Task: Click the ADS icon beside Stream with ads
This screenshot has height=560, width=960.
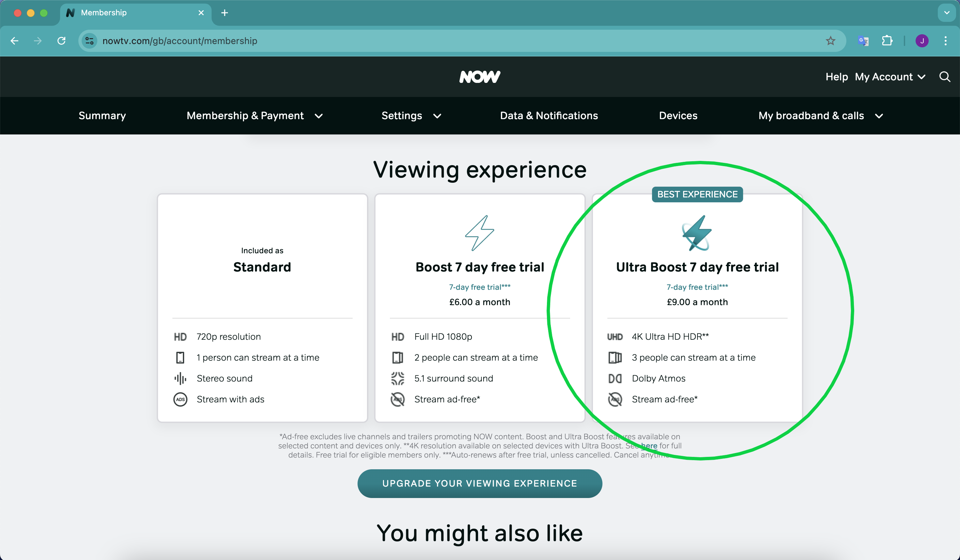Action: (x=180, y=399)
